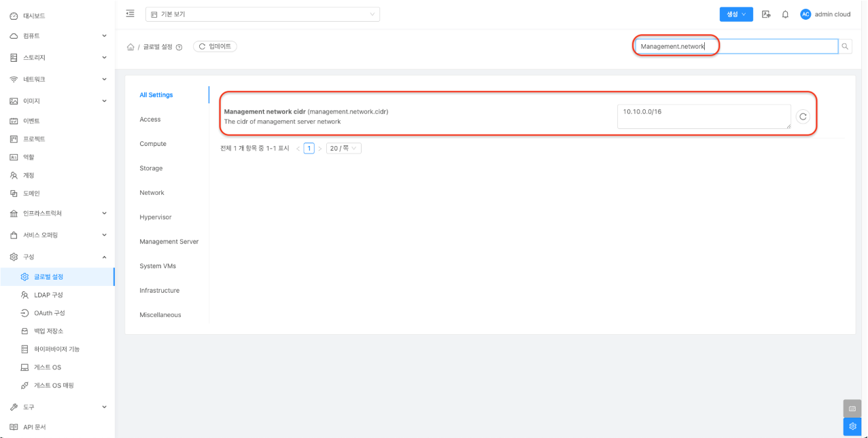Click the management.network.cidr value text field
The width and height of the screenshot is (868, 438).
tap(703, 116)
